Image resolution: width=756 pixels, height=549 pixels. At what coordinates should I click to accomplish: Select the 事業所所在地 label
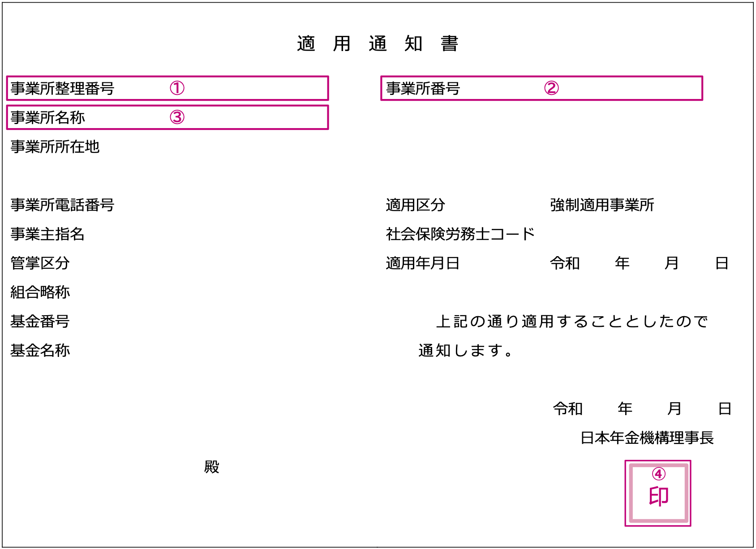pyautogui.click(x=55, y=146)
